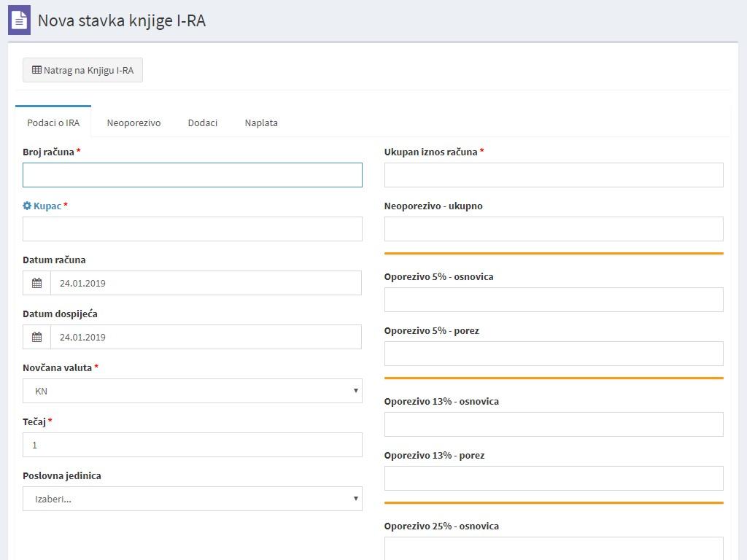Viewport: 747px width, 560px height.
Task: Focus the Broj računa input field
Action: (193, 175)
